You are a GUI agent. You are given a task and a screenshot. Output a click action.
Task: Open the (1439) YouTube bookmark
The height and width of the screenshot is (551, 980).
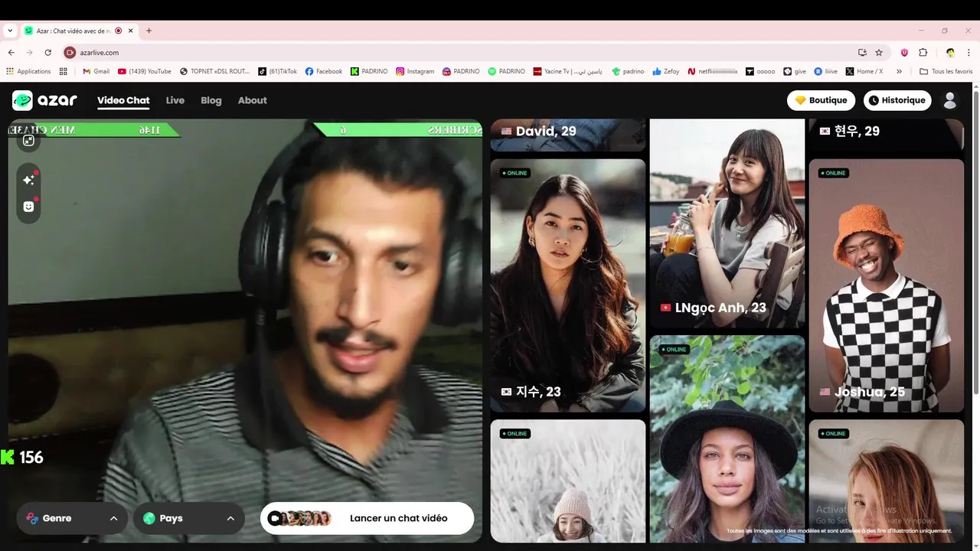click(144, 71)
